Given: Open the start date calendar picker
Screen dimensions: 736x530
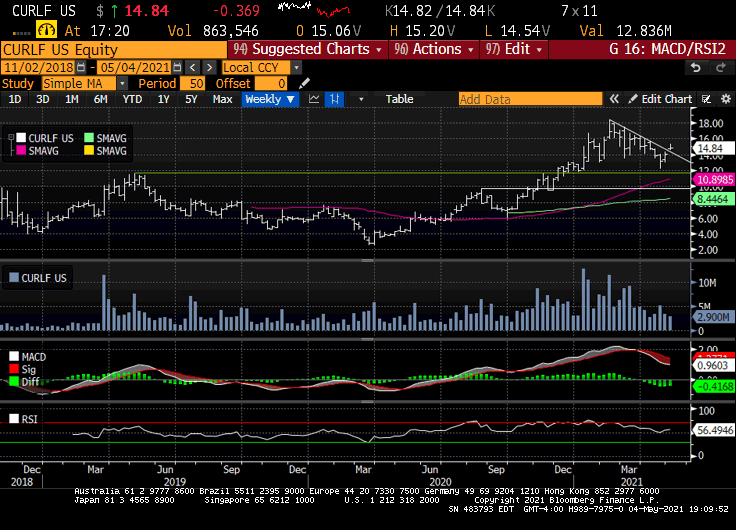Looking at the screenshot, I should coord(81,68).
